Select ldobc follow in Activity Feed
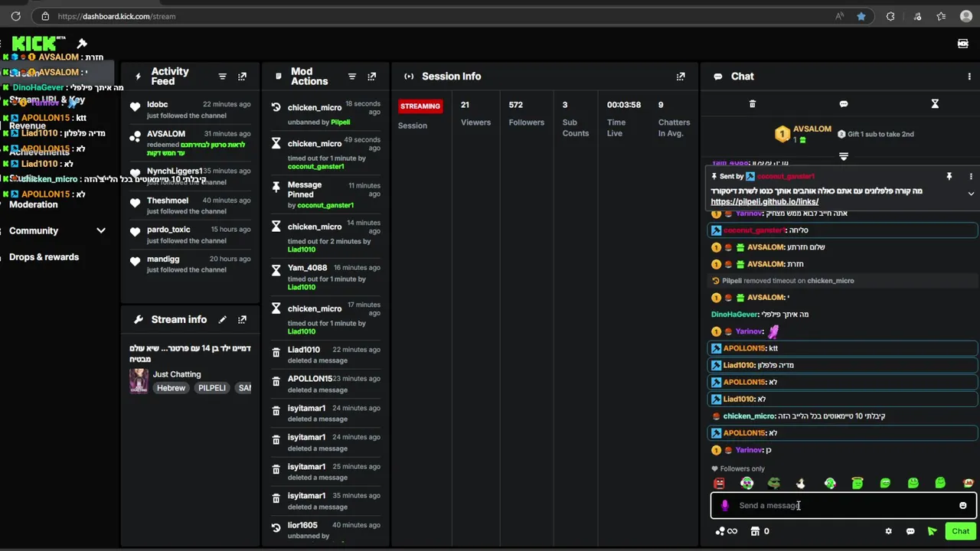Viewport: 980px width, 551px height. pos(191,109)
